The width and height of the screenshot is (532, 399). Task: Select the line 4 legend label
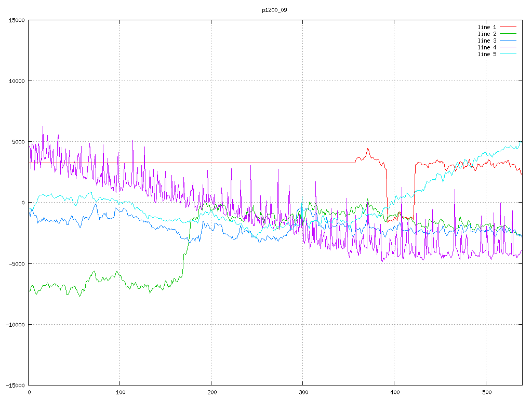click(x=487, y=47)
